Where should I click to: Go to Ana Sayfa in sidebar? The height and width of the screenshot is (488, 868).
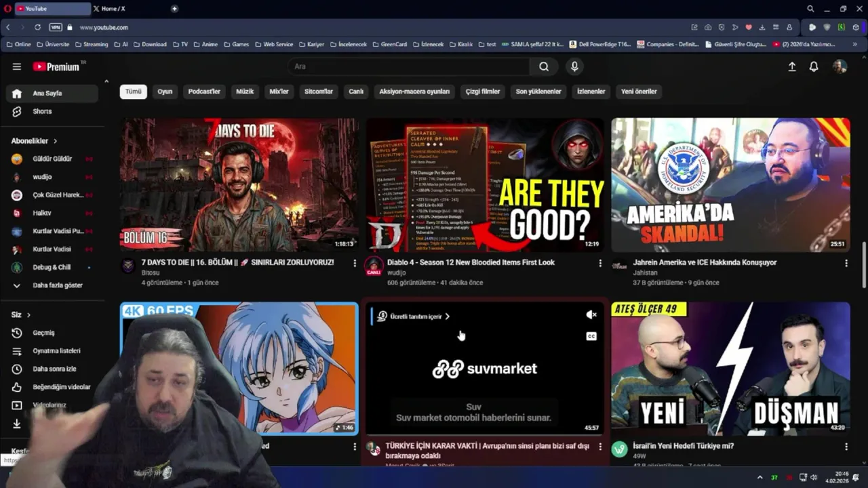coord(52,94)
